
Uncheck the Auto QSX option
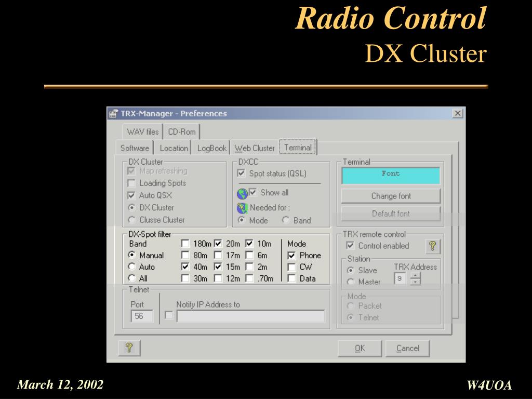coord(131,195)
